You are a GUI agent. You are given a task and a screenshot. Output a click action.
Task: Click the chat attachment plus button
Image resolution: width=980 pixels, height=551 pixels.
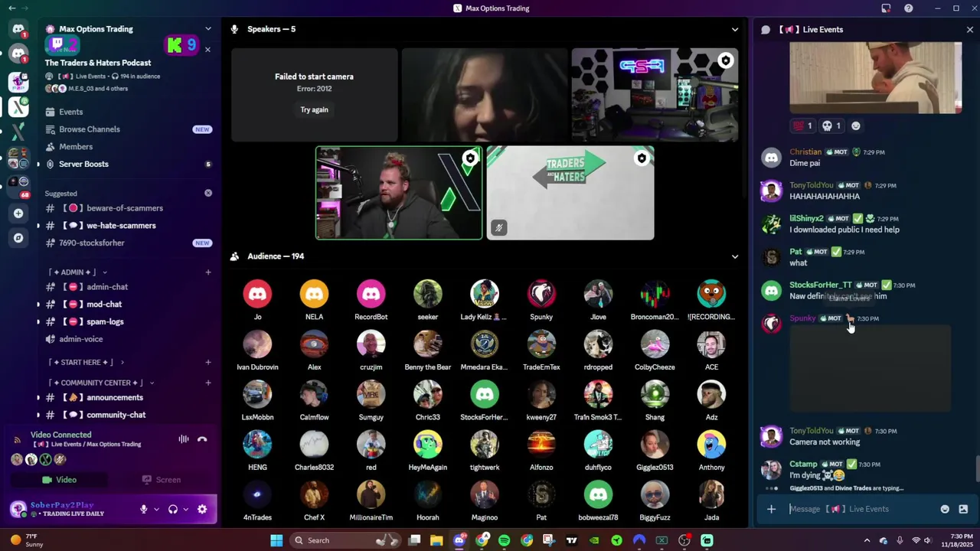click(771, 509)
